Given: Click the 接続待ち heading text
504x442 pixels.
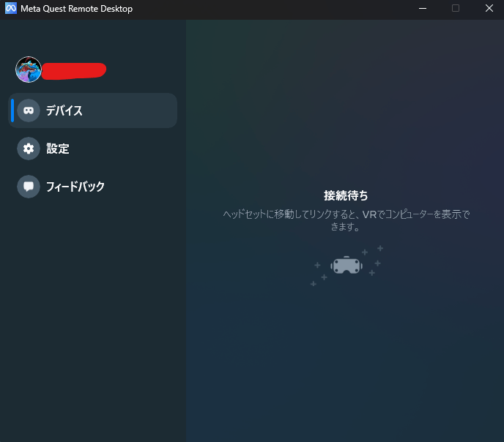Looking at the screenshot, I should pos(346,195).
